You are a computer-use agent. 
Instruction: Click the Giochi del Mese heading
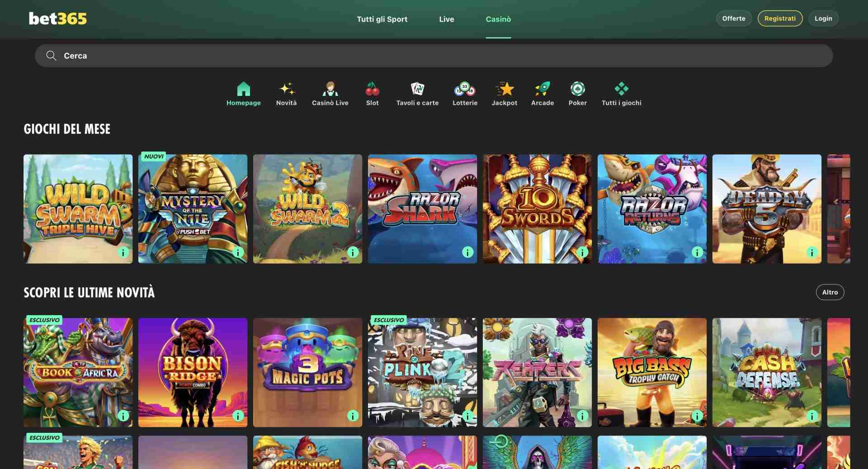pos(67,129)
